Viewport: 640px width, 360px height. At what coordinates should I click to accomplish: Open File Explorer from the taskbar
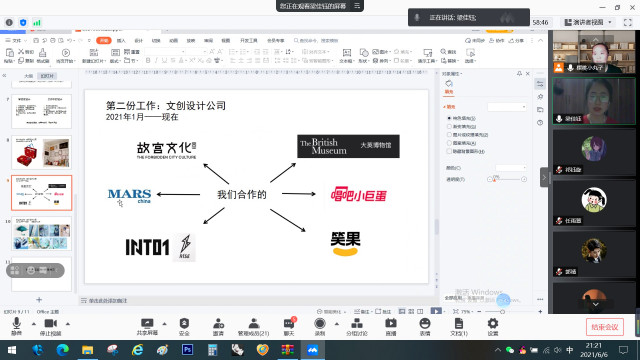point(87,350)
